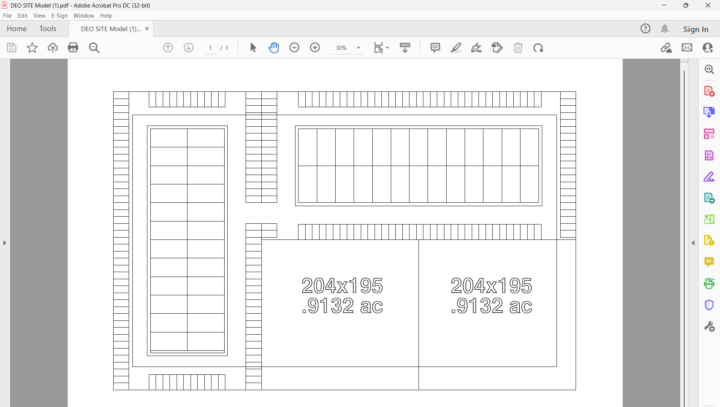Open Request signatures pen tool icon
Screen dimensions: 720x407
(709, 176)
